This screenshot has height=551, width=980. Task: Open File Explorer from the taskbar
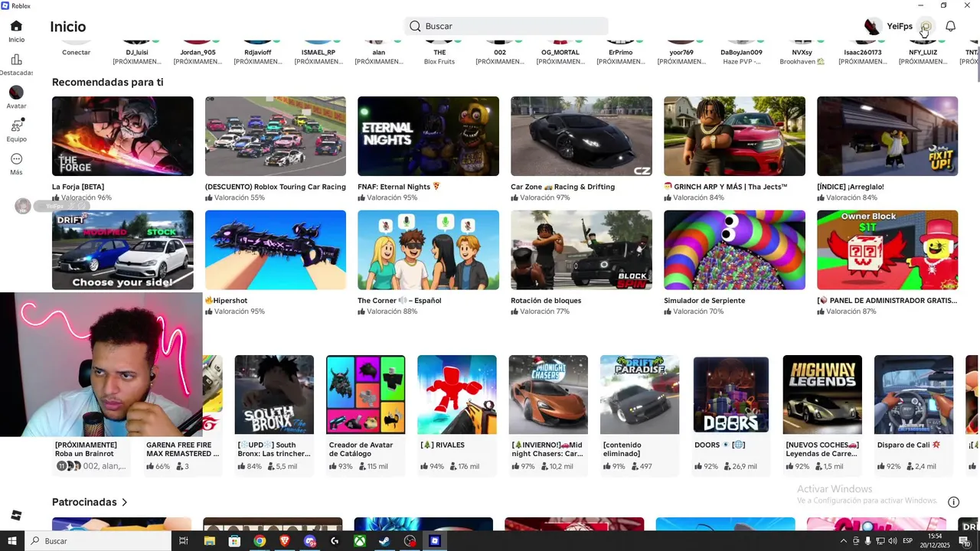tap(209, 541)
